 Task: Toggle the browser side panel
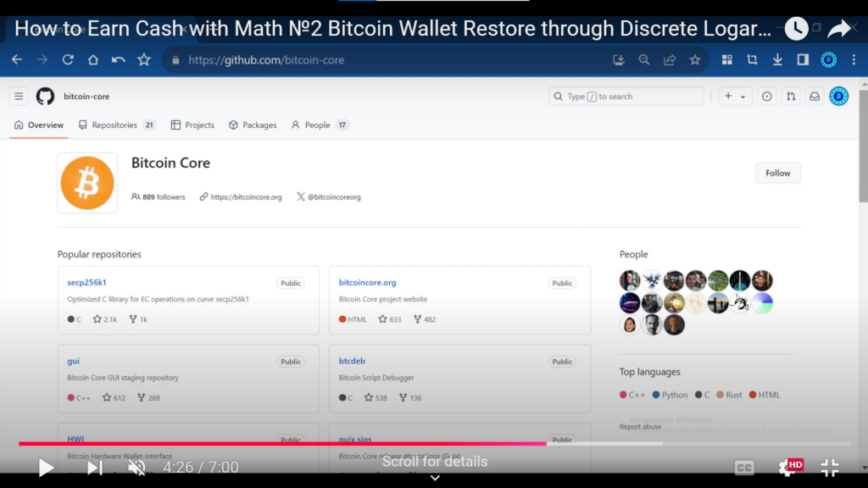coord(803,60)
